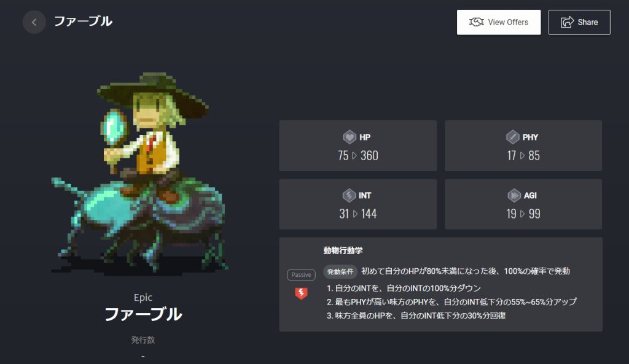Click the INT lightning icon
This screenshot has height=364, width=629.
pos(349,196)
